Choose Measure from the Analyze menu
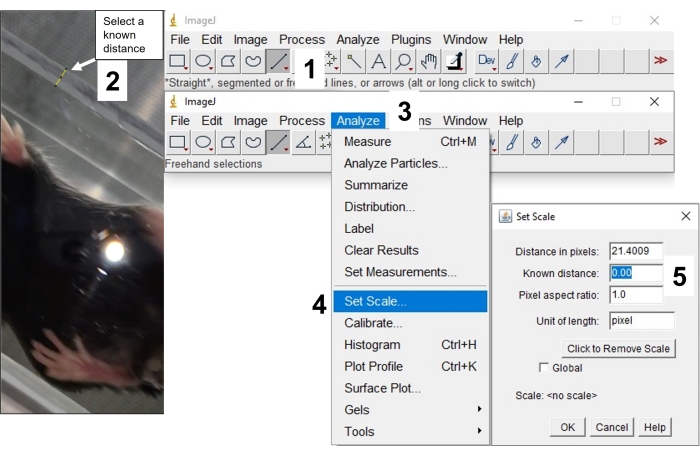The image size is (700, 456). 410,142
